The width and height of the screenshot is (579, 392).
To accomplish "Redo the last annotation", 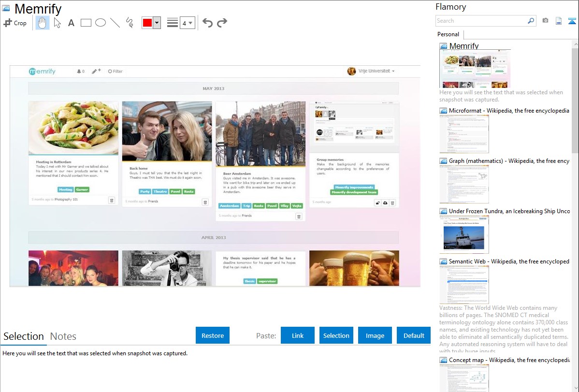I will (x=222, y=23).
